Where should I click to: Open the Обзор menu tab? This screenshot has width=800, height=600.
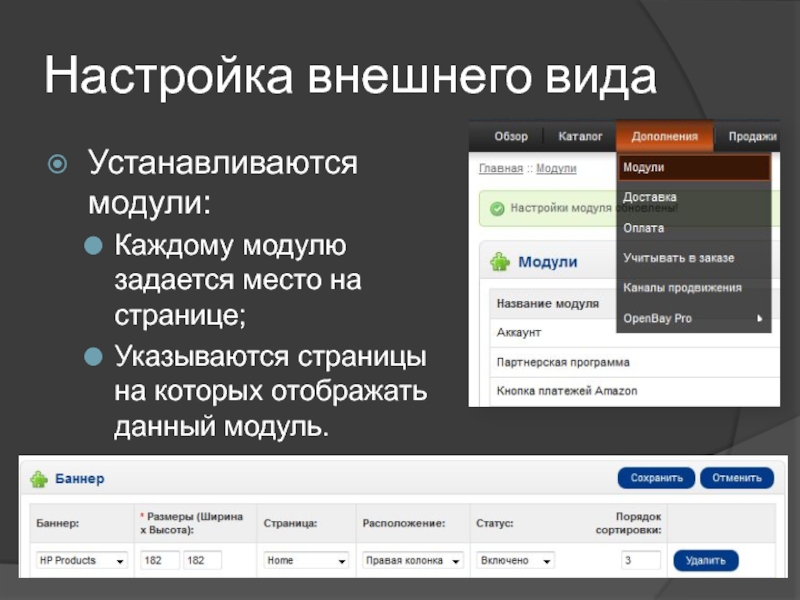pos(510,137)
